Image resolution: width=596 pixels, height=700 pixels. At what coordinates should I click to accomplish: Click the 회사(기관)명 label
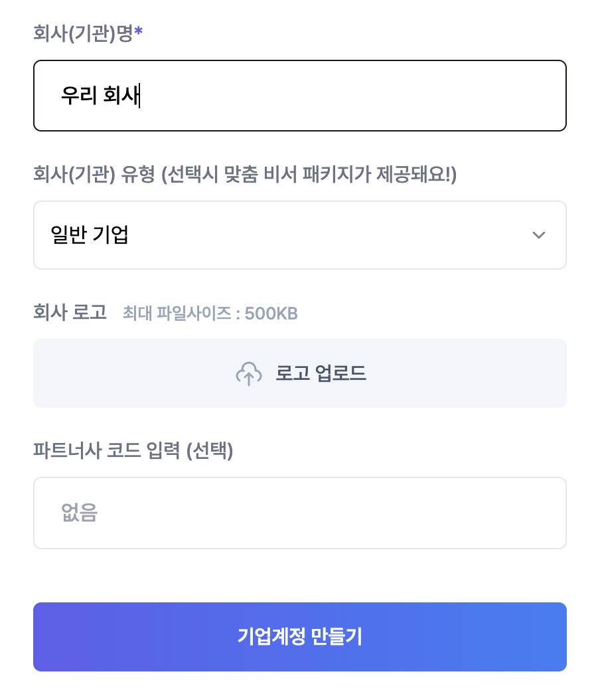pos(84,33)
